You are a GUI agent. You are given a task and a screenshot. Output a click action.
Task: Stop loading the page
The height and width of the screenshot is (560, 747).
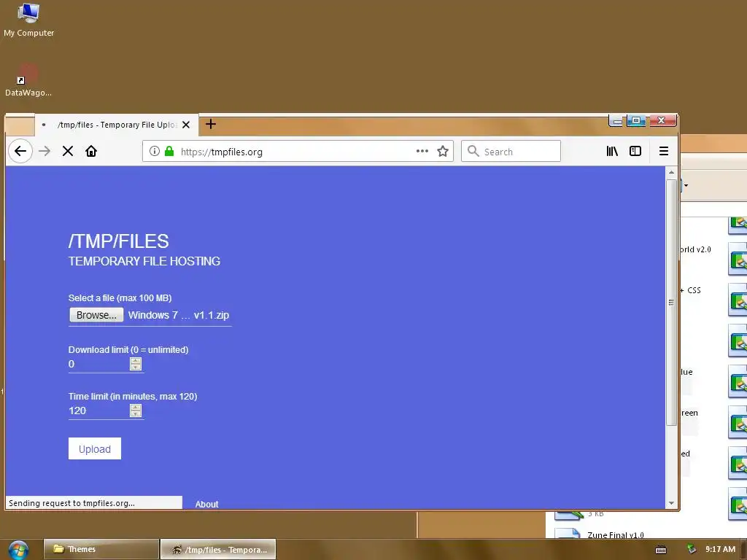(x=68, y=152)
